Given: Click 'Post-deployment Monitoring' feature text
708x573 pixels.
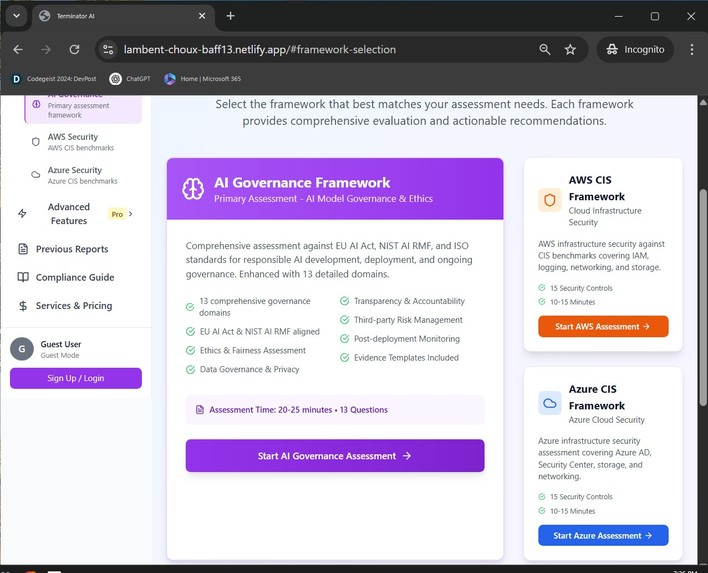Looking at the screenshot, I should (407, 339).
